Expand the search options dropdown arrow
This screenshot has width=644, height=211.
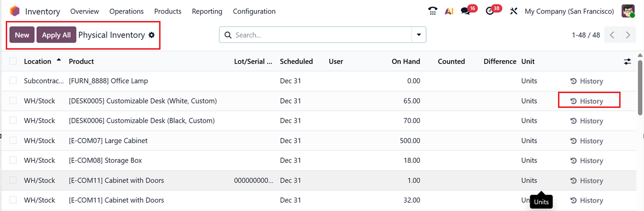click(419, 35)
